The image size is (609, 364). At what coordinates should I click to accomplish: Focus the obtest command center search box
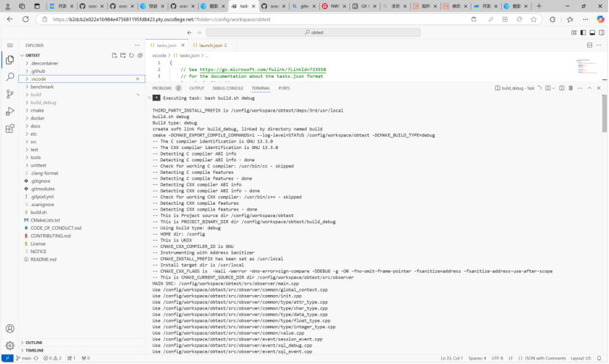[x=313, y=32]
